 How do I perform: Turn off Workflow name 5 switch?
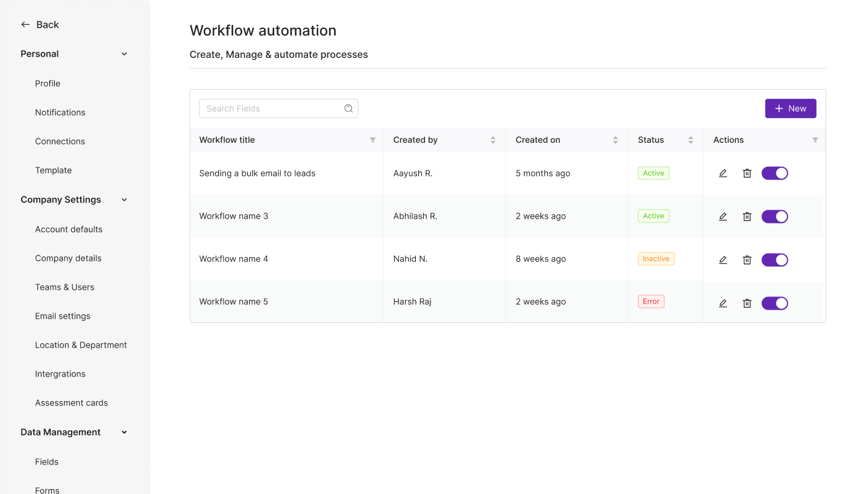coord(775,303)
